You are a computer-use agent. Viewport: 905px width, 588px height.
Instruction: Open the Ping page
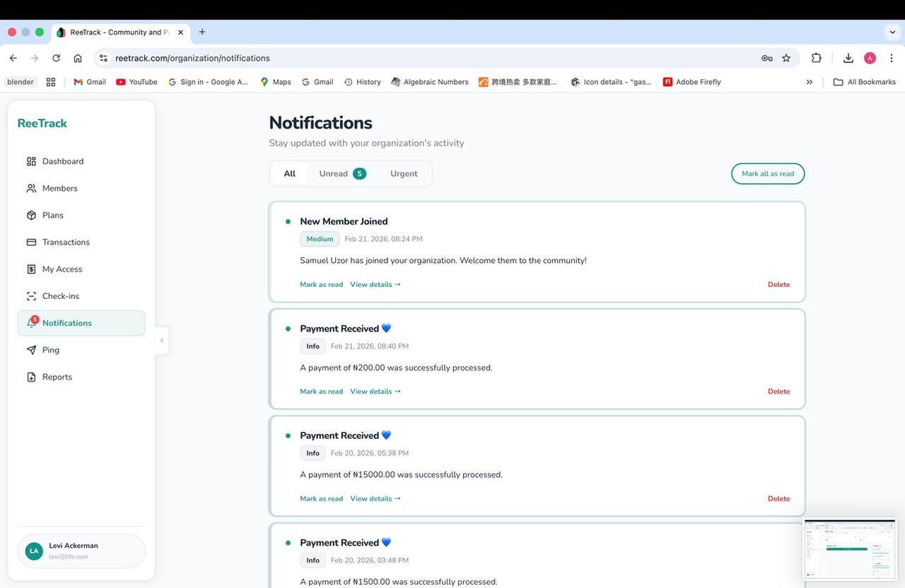[x=30, y=349]
